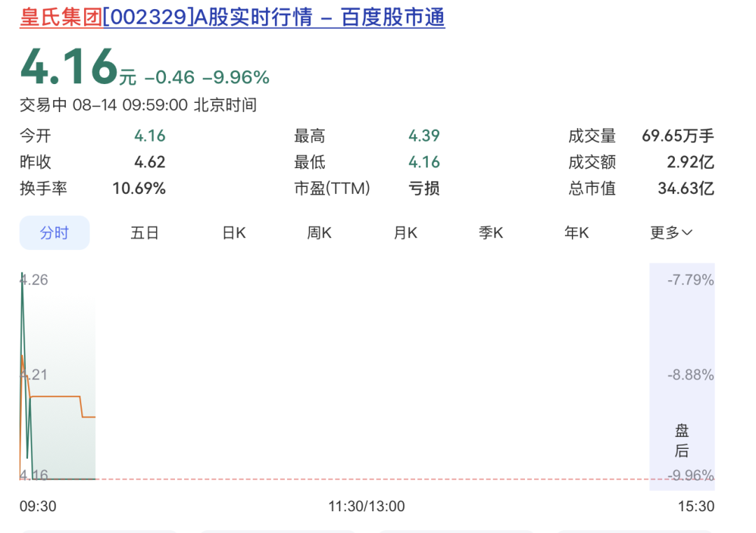Select the 分时 chart tab
Screen dimensions: 756x533
[55, 233]
